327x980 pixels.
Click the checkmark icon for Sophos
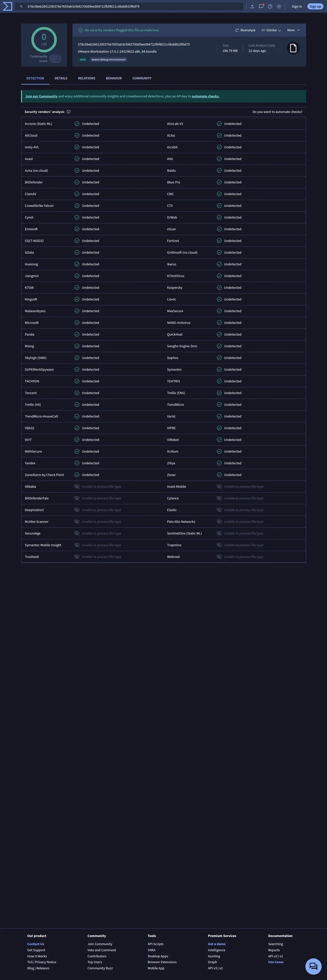point(219,358)
